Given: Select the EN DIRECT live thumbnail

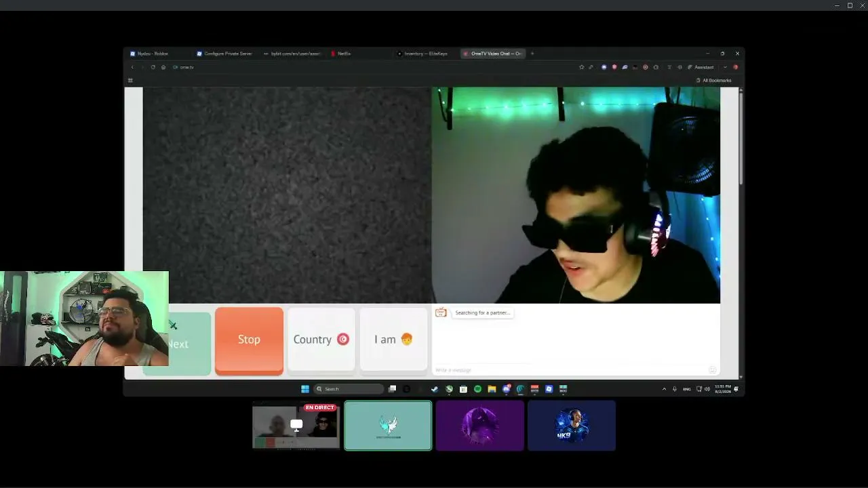Looking at the screenshot, I should [x=296, y=426].
